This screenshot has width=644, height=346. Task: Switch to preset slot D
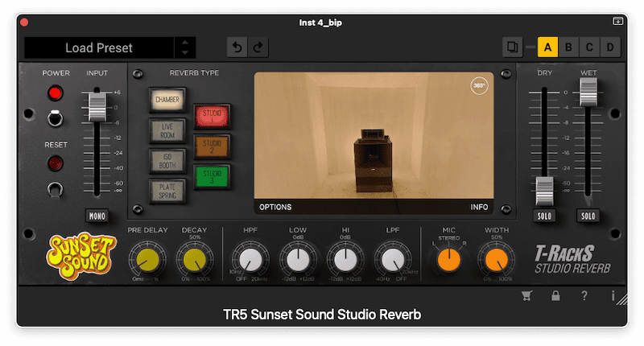click(x=610, y=47)
